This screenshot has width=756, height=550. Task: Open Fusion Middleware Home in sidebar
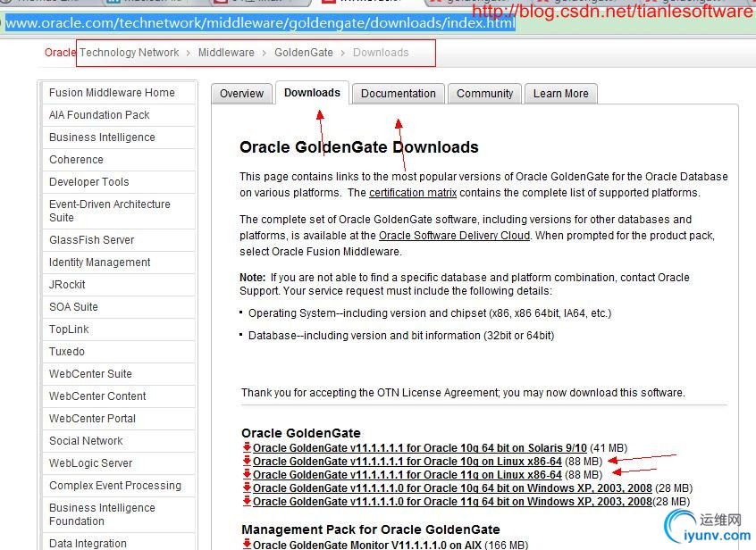tap(119, 93)
